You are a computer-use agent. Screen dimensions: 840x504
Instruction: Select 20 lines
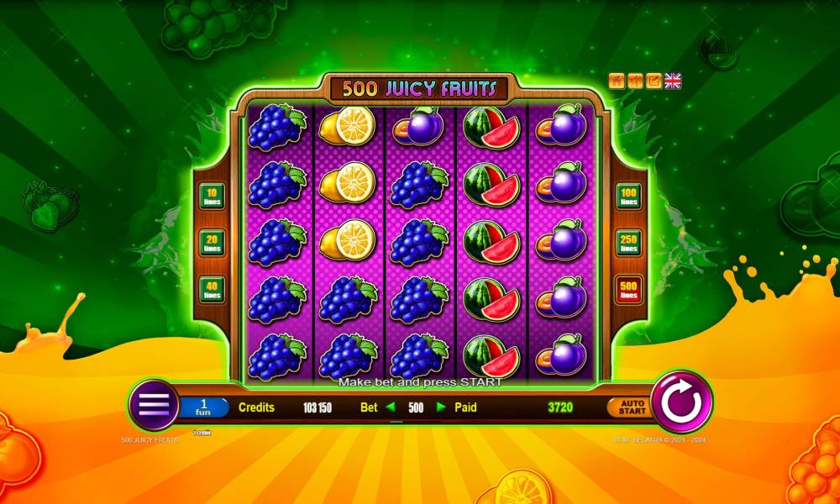(x=213, y=243)
